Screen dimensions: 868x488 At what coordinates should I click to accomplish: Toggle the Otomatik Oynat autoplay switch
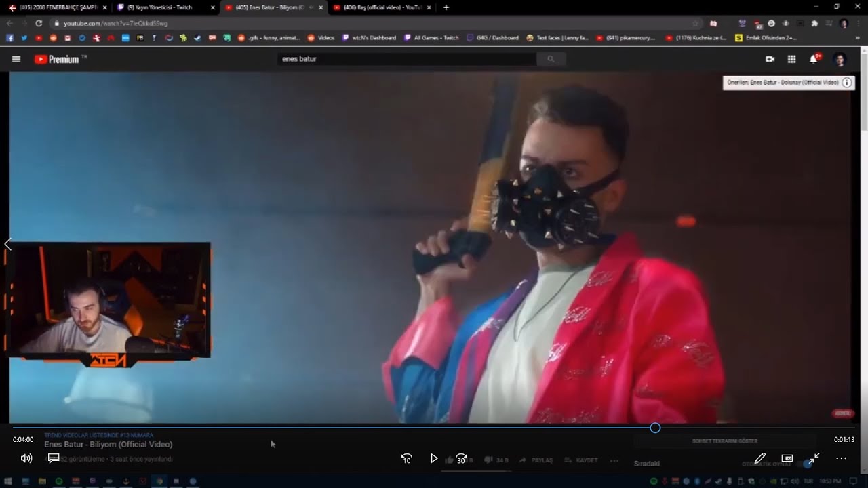[x=806, y=464]
